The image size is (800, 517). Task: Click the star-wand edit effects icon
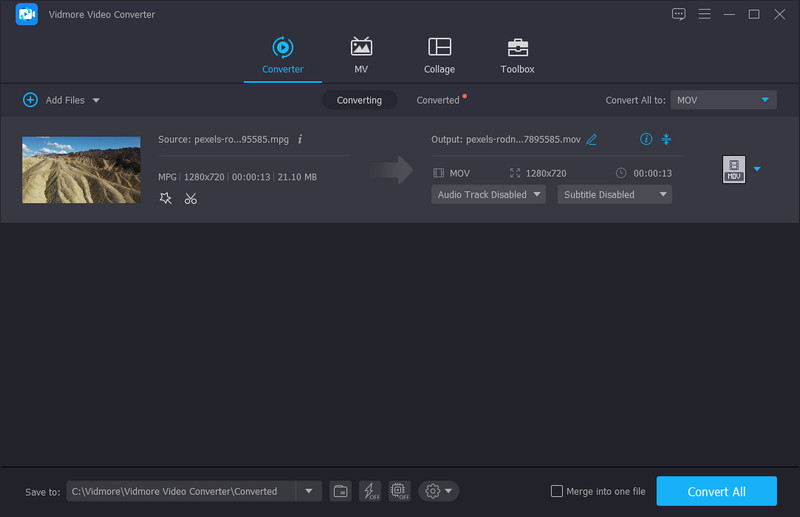166,199
